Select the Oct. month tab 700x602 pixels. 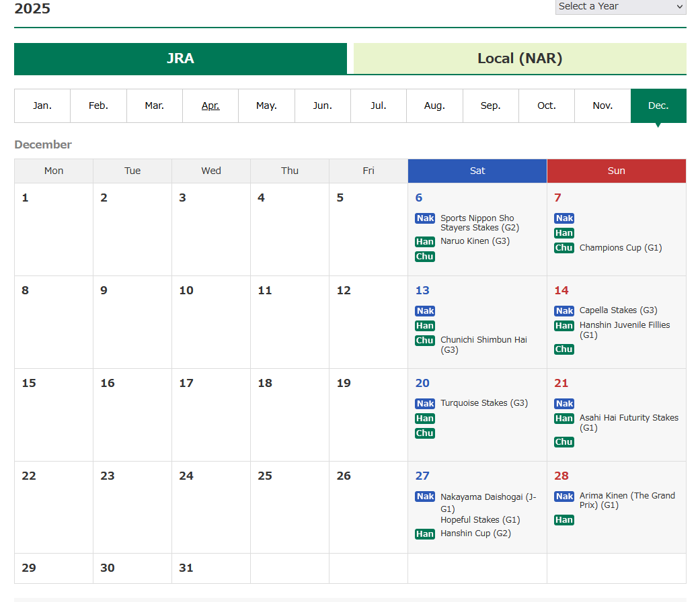pos(547,105)
